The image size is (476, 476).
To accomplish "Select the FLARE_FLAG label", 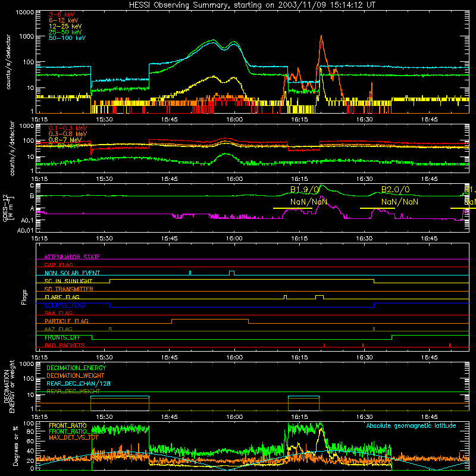I will click(62, 297).
